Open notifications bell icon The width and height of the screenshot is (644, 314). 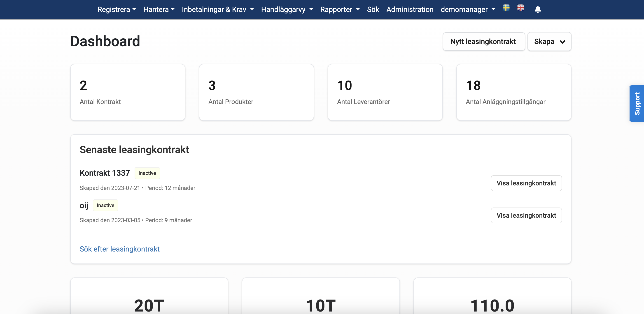pyautogui.click(x=538, y=9)
